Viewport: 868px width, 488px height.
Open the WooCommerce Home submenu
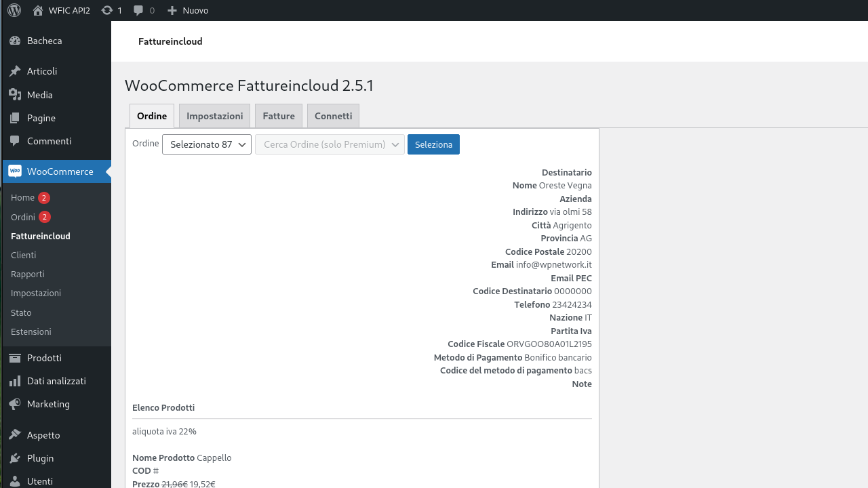[22, 198]
